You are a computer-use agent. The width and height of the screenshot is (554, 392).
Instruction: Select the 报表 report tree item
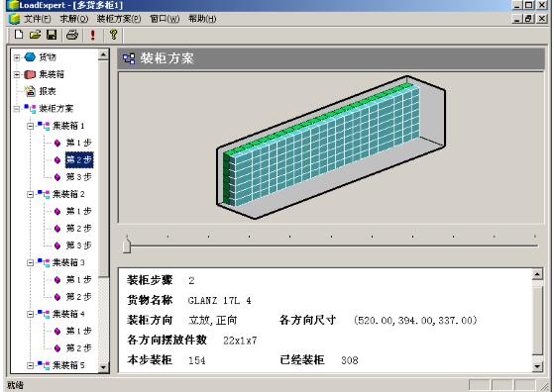(x=48, y=91)
